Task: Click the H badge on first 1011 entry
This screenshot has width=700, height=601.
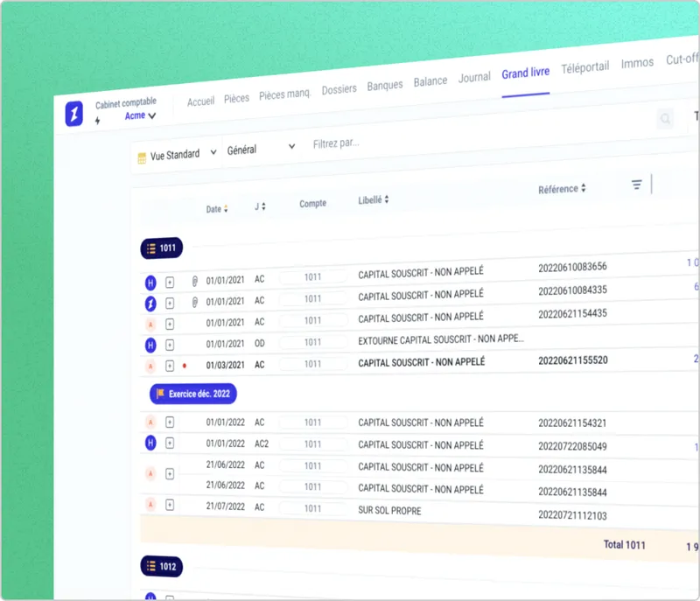Action: pyautogui.click(x=150, y=282)
